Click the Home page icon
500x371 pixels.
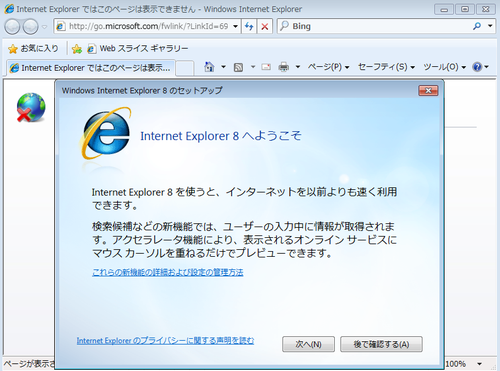coord(209,67)
